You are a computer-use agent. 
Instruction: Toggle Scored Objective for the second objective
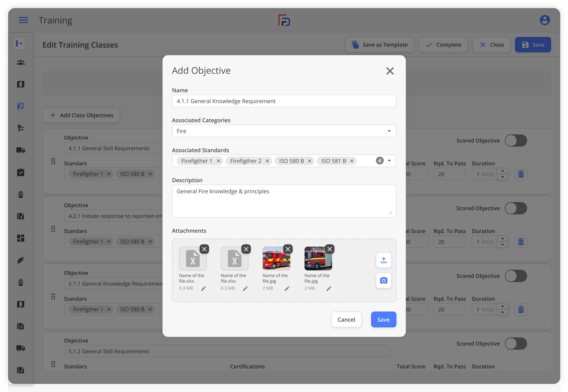[516, 208]
